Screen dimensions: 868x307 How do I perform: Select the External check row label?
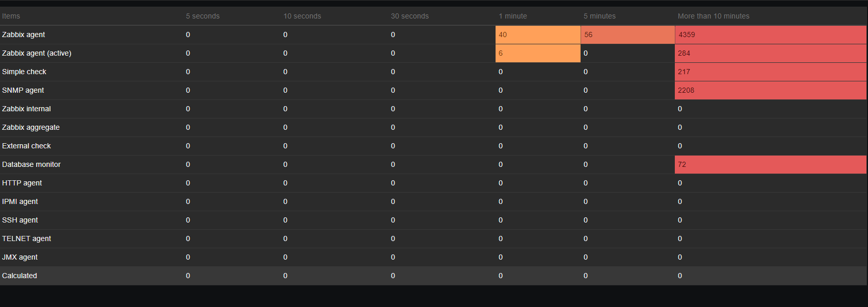click(26, 146)
